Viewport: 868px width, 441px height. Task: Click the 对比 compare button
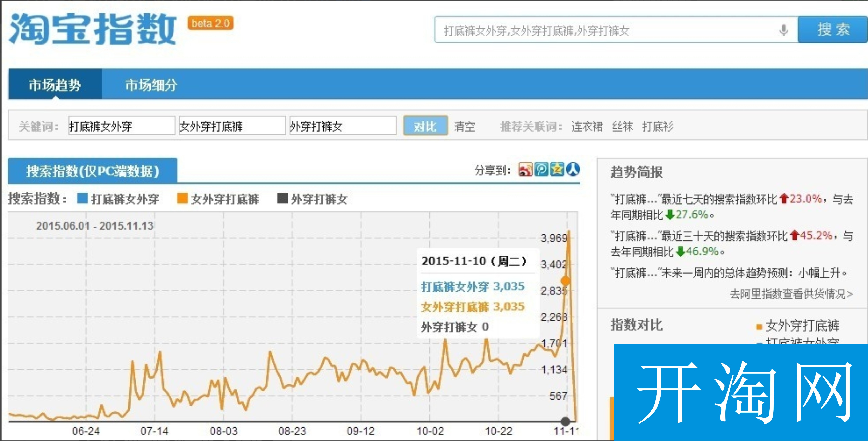coord(425,126)
